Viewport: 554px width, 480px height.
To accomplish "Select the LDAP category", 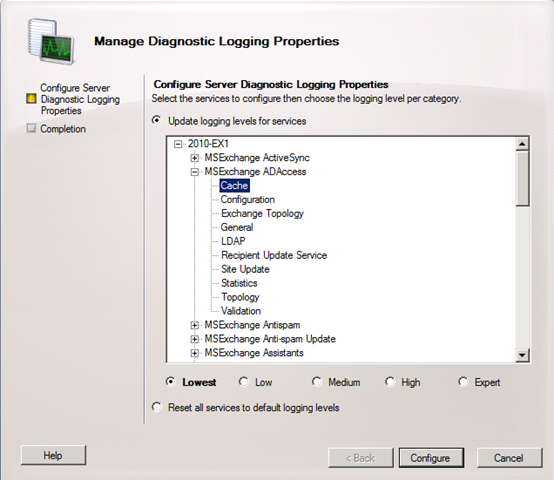I will point(233,241).
